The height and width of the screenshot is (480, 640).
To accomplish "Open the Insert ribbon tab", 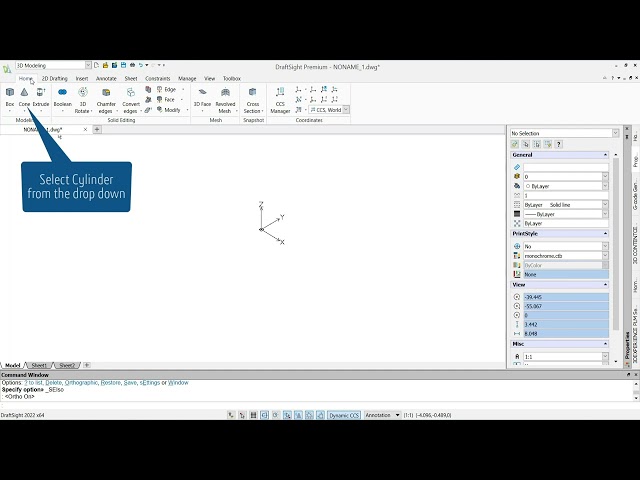I will tap(82, 78).
